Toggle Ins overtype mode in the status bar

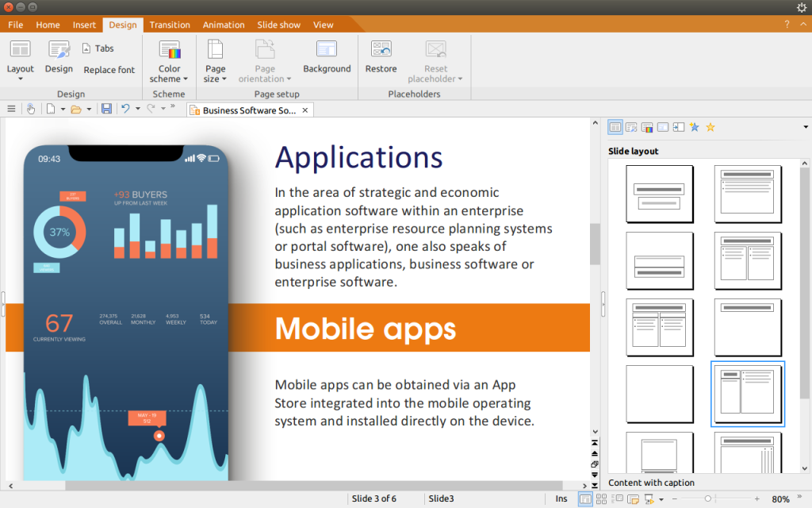[x=561, y=498]
